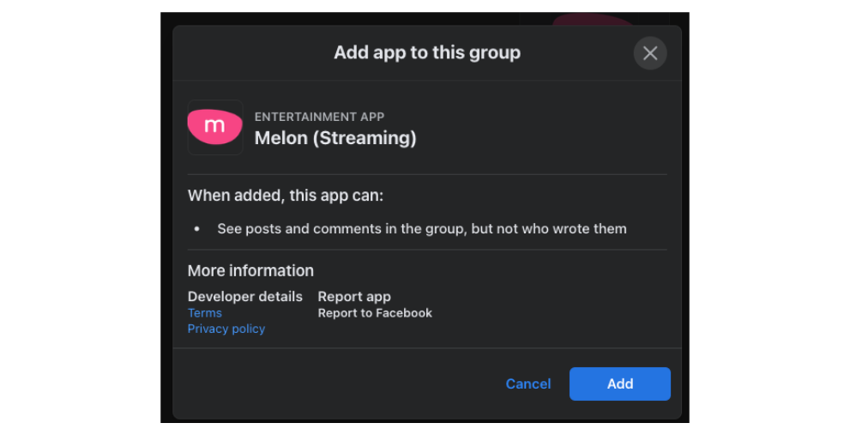Click the Report app label

coord(354,297)
